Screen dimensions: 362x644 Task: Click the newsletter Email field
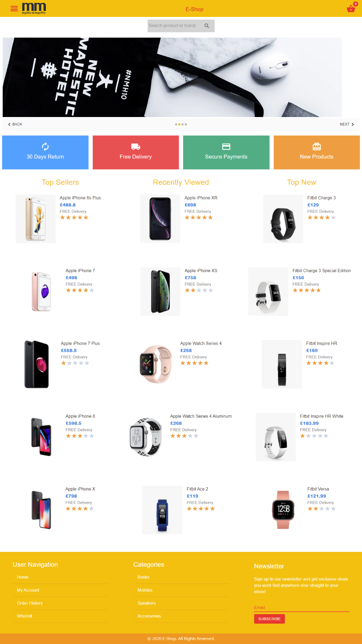[x=302, y=607]
